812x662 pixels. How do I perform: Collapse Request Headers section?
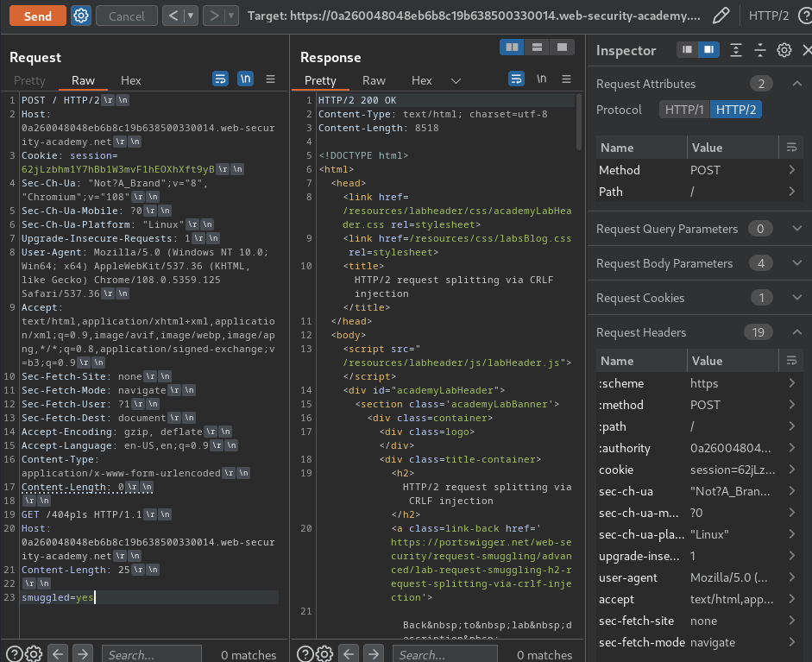pos(797,332)
